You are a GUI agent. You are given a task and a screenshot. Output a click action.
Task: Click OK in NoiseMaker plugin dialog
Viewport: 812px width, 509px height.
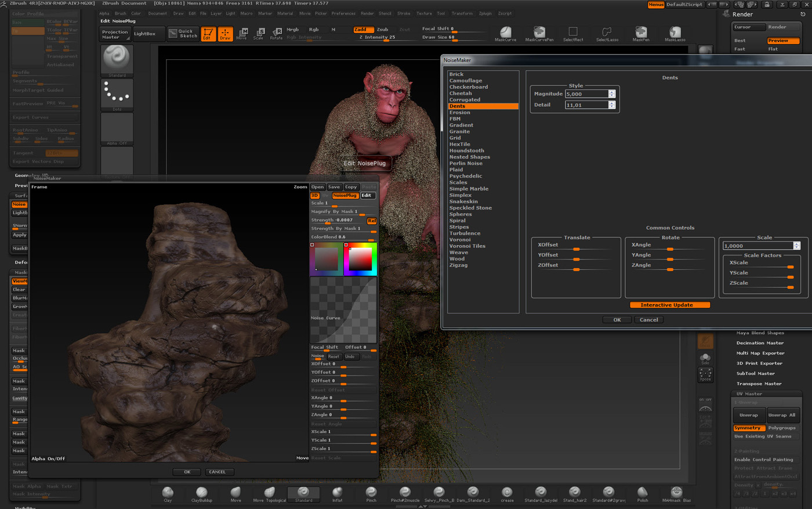(x=617, y=320)
